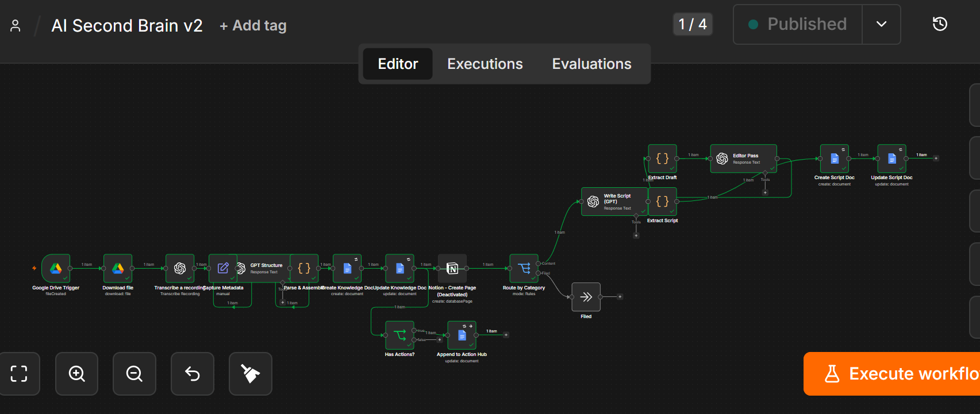Open the Write Script (GPT) node
Viewport: 980px width, 414px height.
point(614,202)
